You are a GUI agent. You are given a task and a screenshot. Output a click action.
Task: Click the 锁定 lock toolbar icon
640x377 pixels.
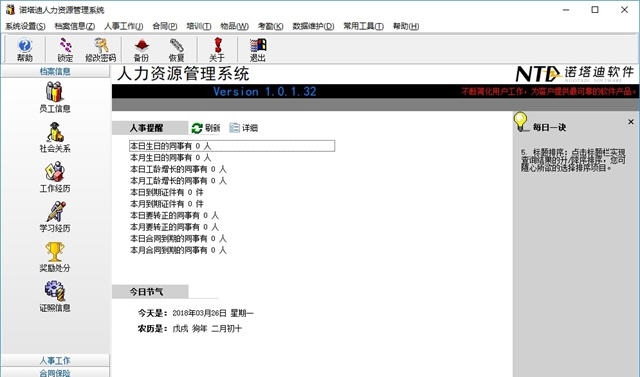65,50
